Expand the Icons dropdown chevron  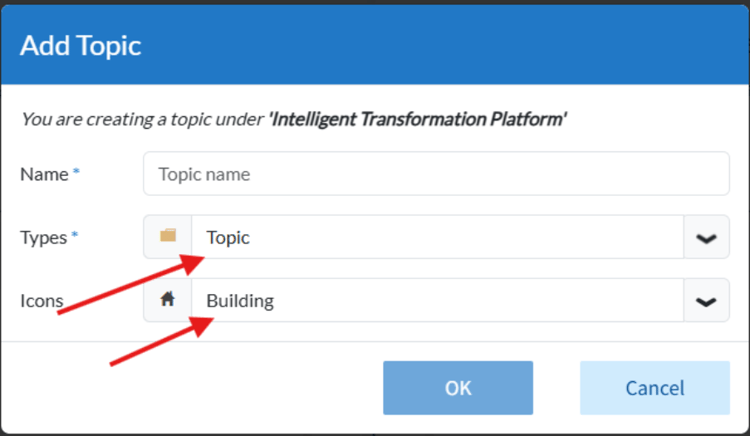coord(707,301)
